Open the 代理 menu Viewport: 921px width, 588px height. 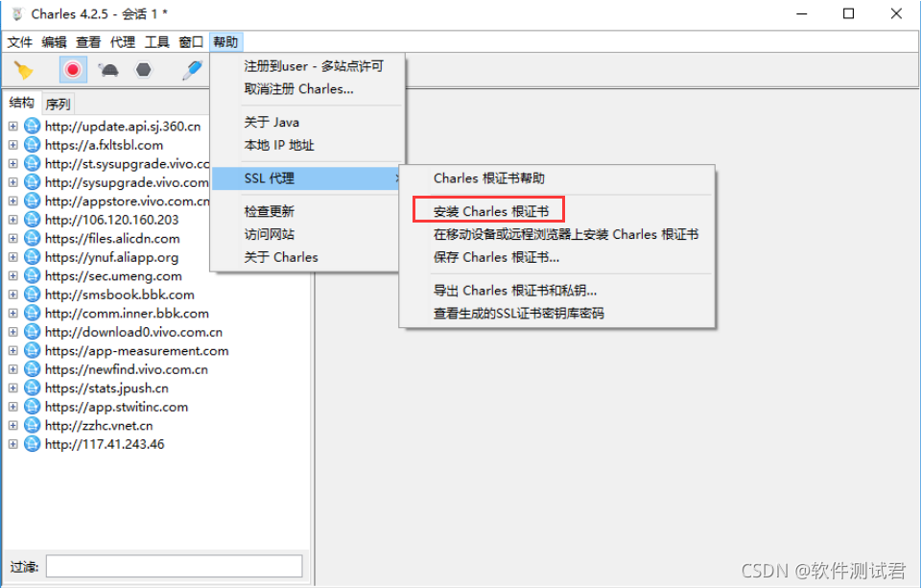click(122, 42)
